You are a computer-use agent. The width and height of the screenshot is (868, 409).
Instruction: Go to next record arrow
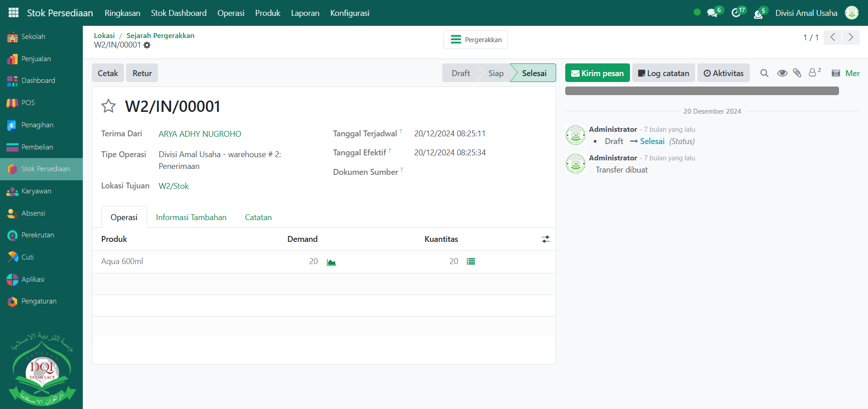click(851, 38)
